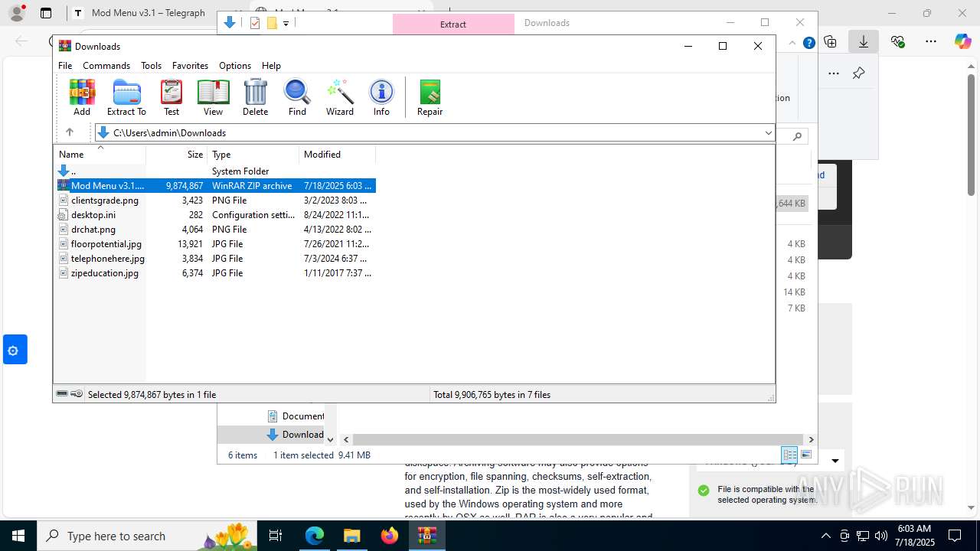Show hidden system tray icons
Image resolution: width=980 pixels, height=551 pixels.
tap(825, 536)
